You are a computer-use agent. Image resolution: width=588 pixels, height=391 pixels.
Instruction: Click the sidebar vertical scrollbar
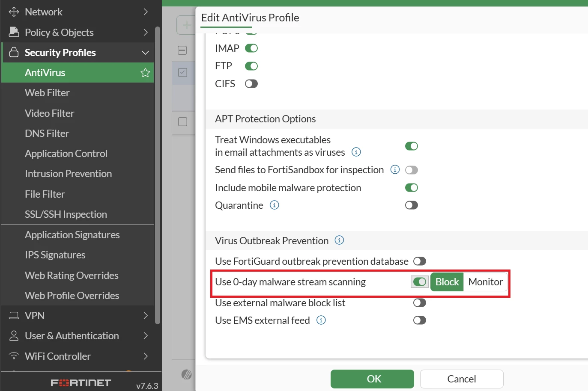coord(158,175)
